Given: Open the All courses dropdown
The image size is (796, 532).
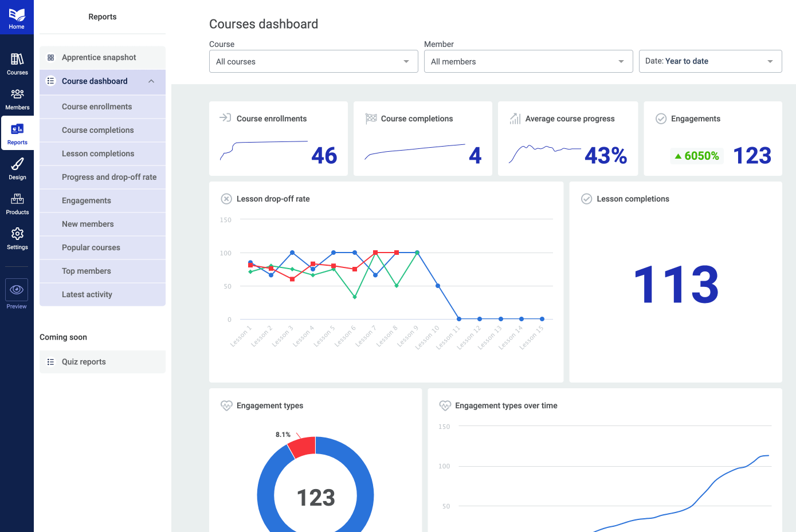Looking at the screenshot, I should point(313,61).
